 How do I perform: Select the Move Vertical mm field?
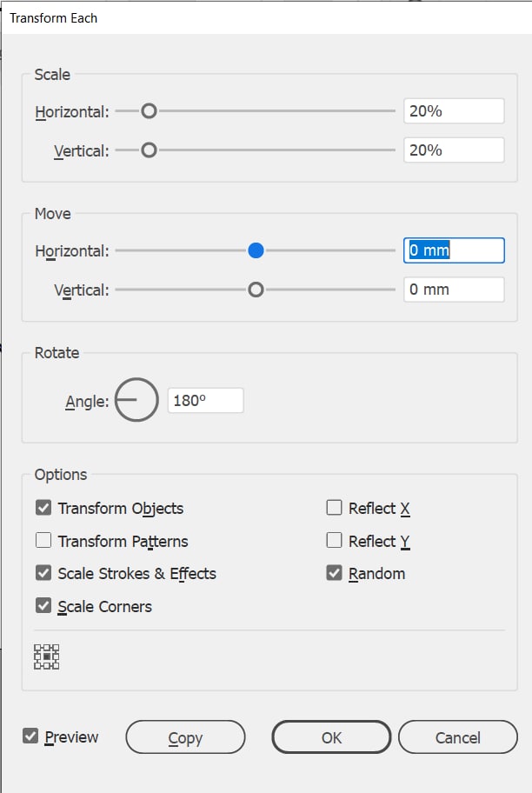click(x=454, y=290)
